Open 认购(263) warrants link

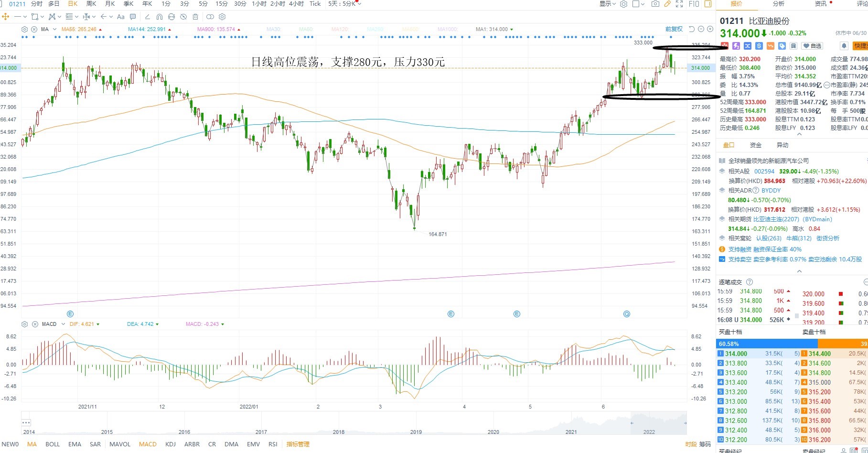click(769, 238)
